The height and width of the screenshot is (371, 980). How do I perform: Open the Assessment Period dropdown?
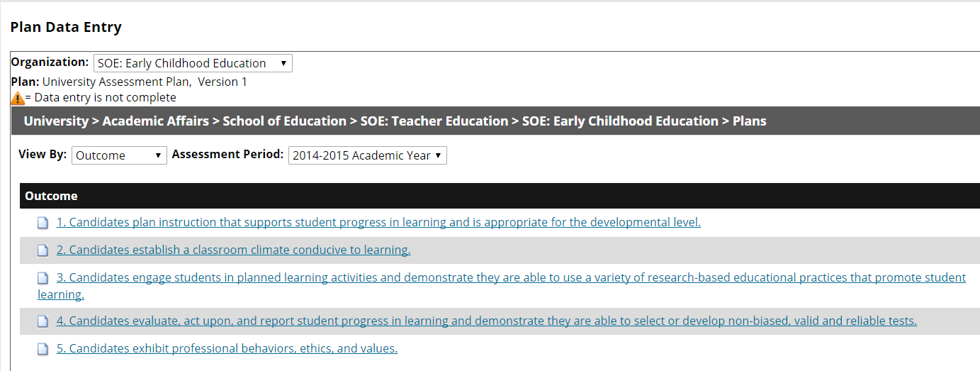[x=367, y=155]
